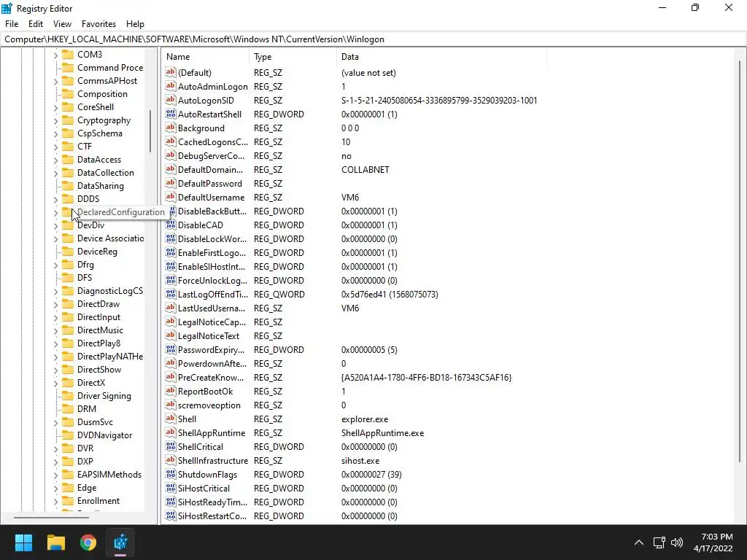Viewport: 747px width, 560px height.
Task: Select the DefaultPassword string icon
Action: 171,183
